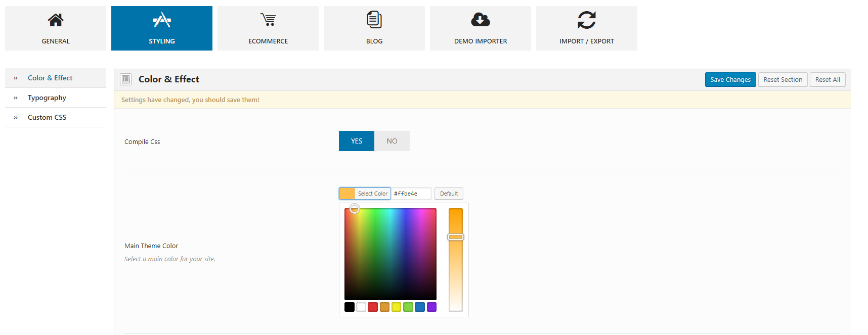Pick the purple palette swatch
This screenshot has height=335, width=868.
click(x=431, y=307)
